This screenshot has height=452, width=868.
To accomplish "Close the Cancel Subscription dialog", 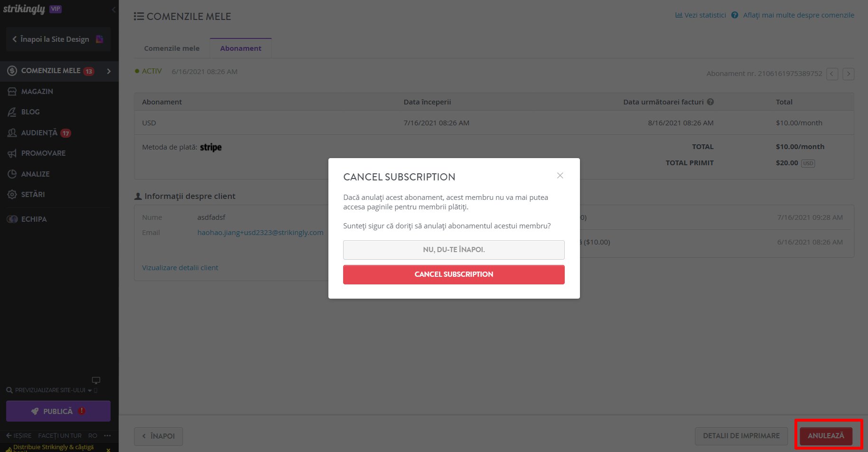I will tap(560, 176).
